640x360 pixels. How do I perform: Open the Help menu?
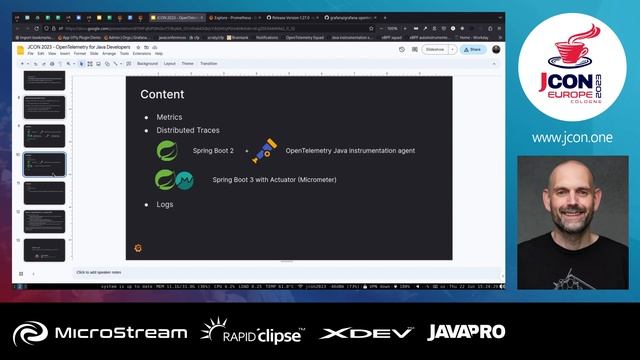click(159, 53)
